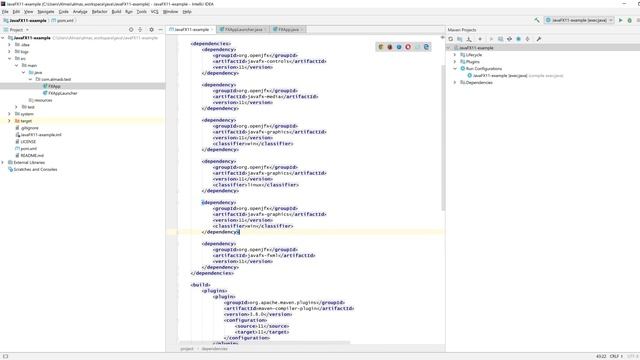Select .gitignore file in project tree
Viewport: 640px width, 360px height.
(27, 128)
